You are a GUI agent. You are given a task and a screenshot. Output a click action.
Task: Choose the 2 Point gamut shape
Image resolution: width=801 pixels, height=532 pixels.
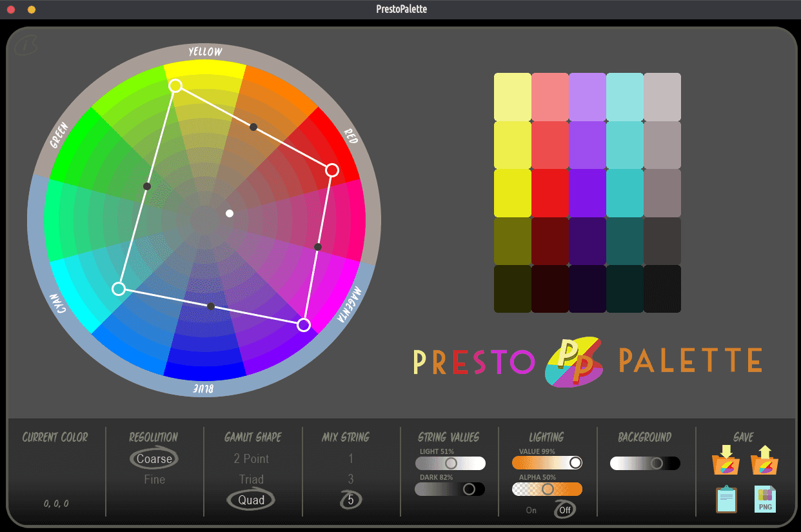click(252, 459)
